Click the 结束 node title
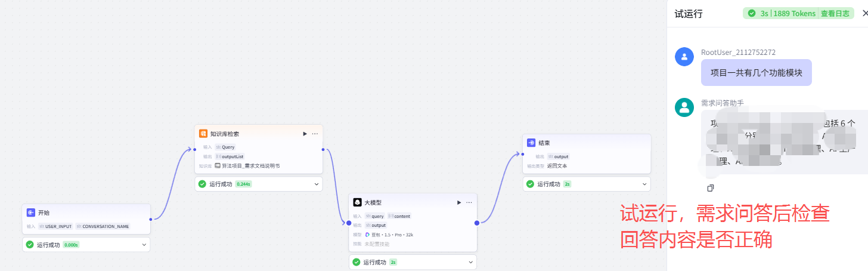Viewport: 868px width, 271px height. 544,143
